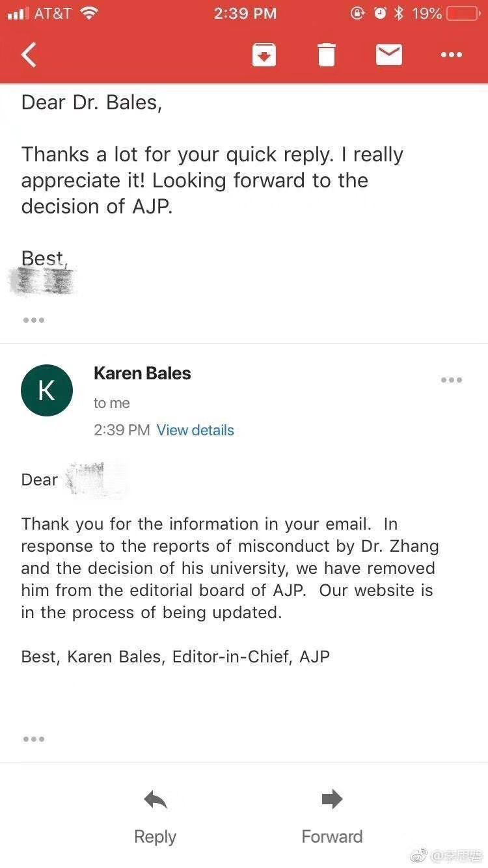
Task: Mark as unread via the envelope icon
Action: [x=389, y=55]
